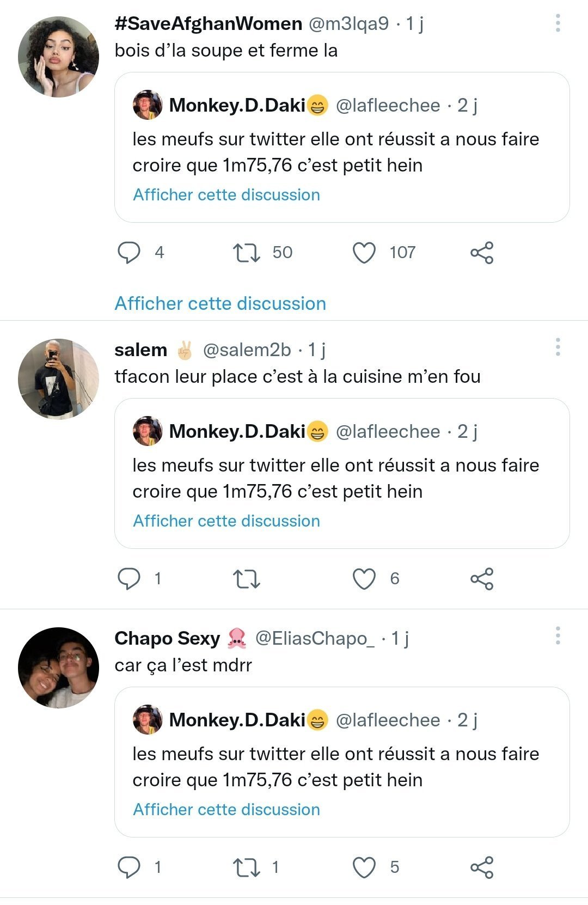Open reply on salem's tweet
The image size is (588, 905).
129,579
